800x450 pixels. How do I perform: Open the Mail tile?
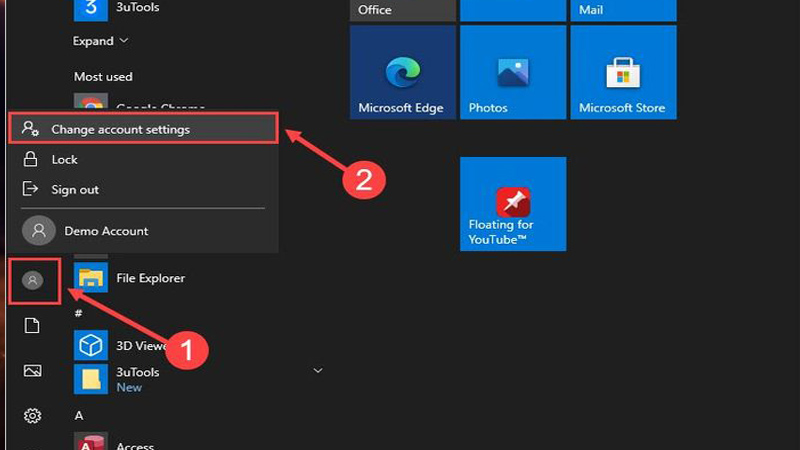pyautogui.click(x=623, y=10)
